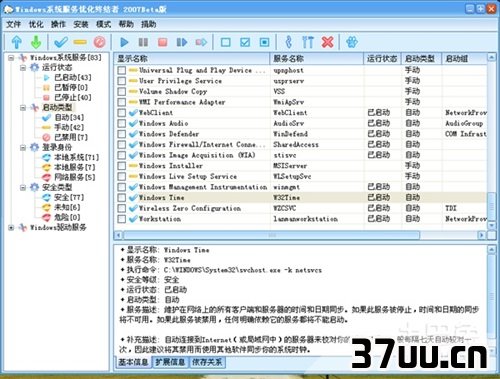500x379 pixels.
Task: Tick the Windows Time checkbox
Action: (122, 198)
